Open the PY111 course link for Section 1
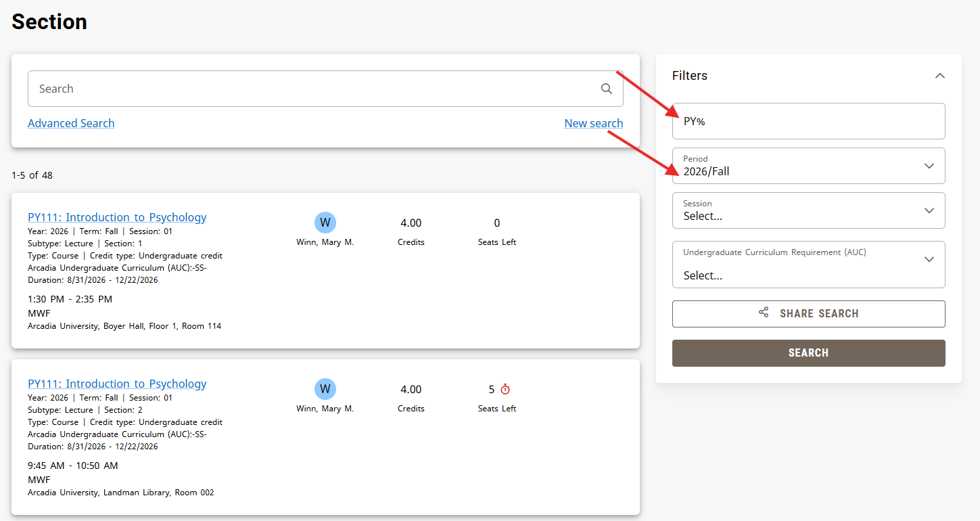The image size is (980, 521). click(117, 217)
